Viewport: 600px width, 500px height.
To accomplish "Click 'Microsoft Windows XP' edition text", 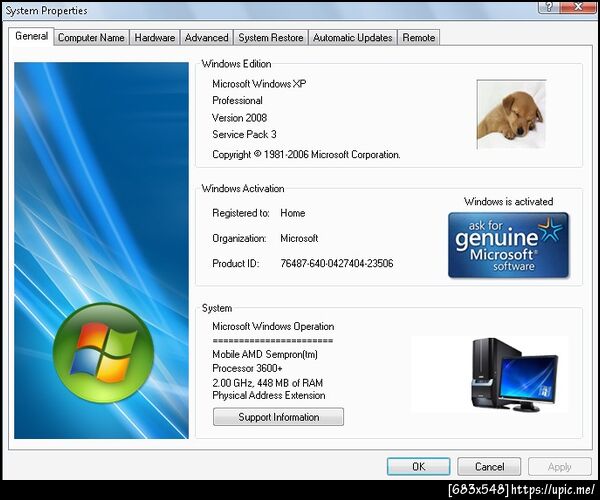I will tap(259, 83).
